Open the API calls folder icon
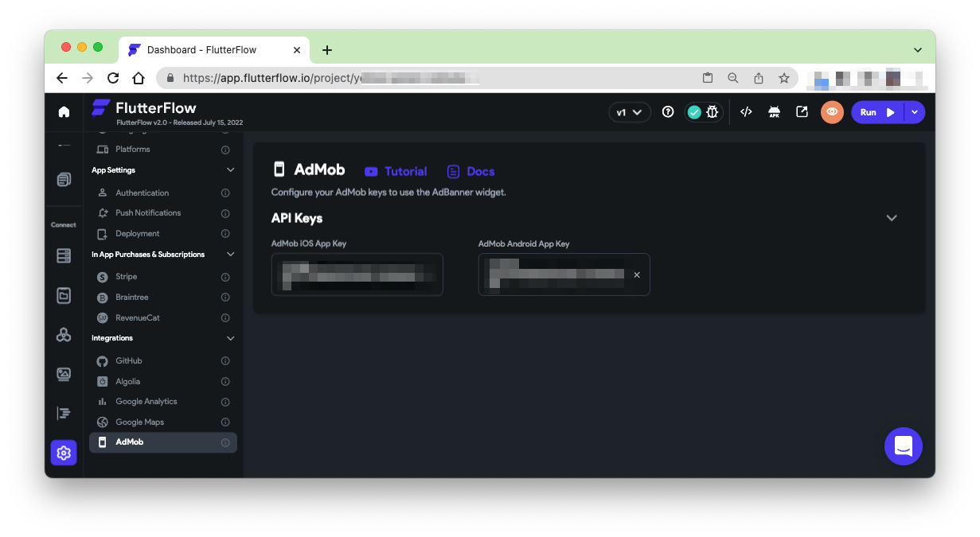The width and height of the screenshot is (980, 537). [x=64, y=295]
